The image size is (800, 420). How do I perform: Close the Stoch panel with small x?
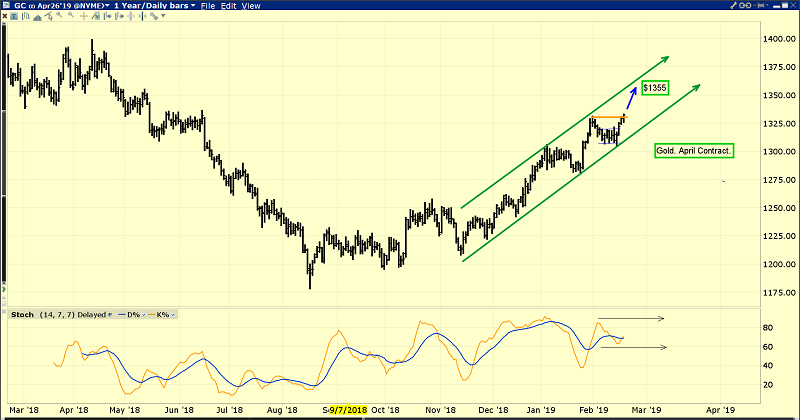coord(4,311)
